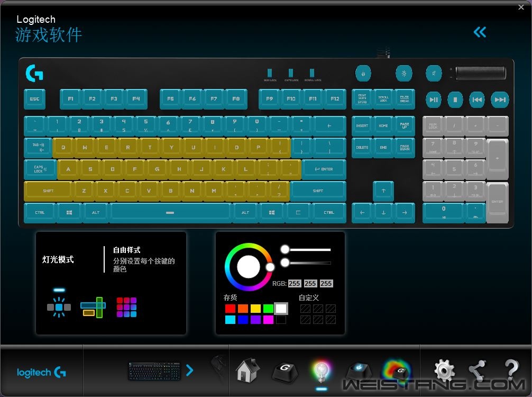This screenshot has height=397, width=532.
Task: Select the up arrow key
Action: pyautogui.click(x=383, y=191)
